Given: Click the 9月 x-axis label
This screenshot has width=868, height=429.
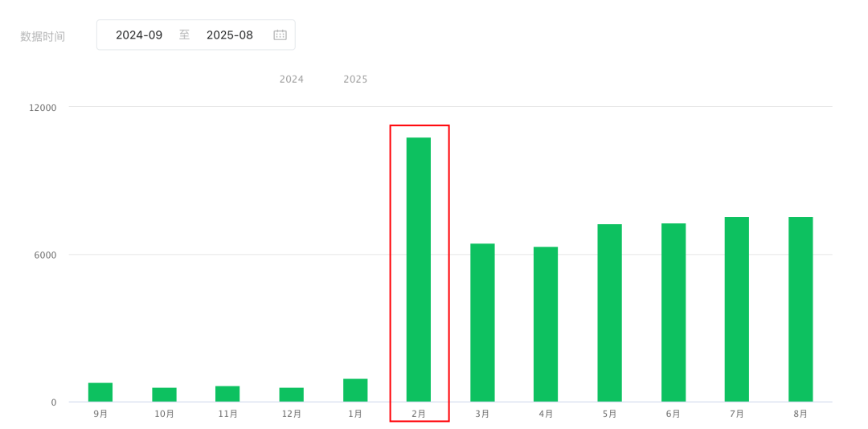Looking at the screenshot, I should (x=100, y=414).
